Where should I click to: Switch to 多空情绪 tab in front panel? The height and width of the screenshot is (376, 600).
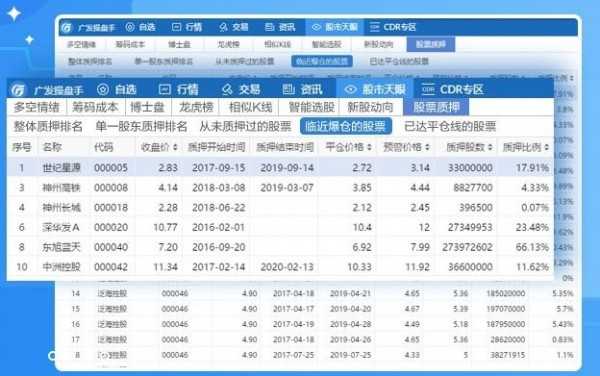(36, 107)
